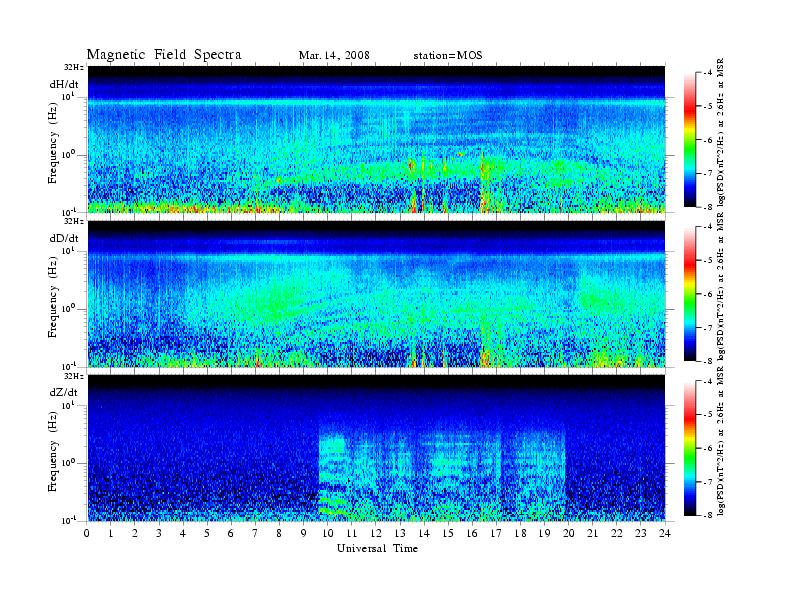Click the dH/dt spectrogram plot
792x612 pixels.
tap(376, 139)
